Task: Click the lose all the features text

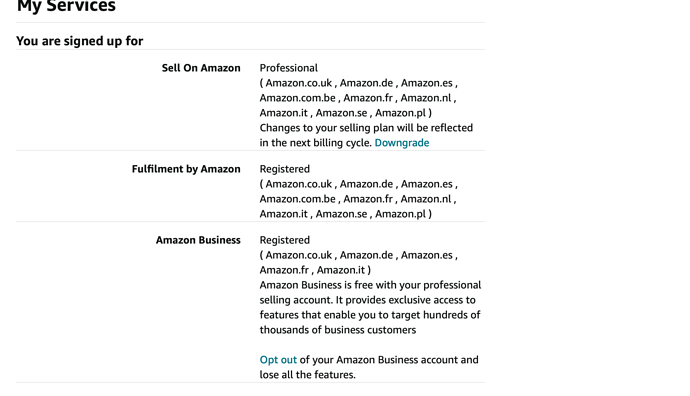Action: tap(307, 375)
